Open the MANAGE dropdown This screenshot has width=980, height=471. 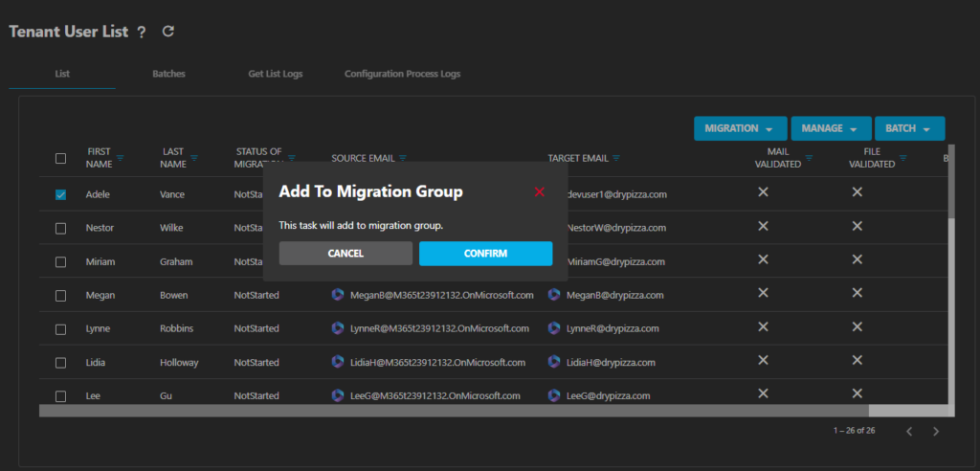point(832,128)
